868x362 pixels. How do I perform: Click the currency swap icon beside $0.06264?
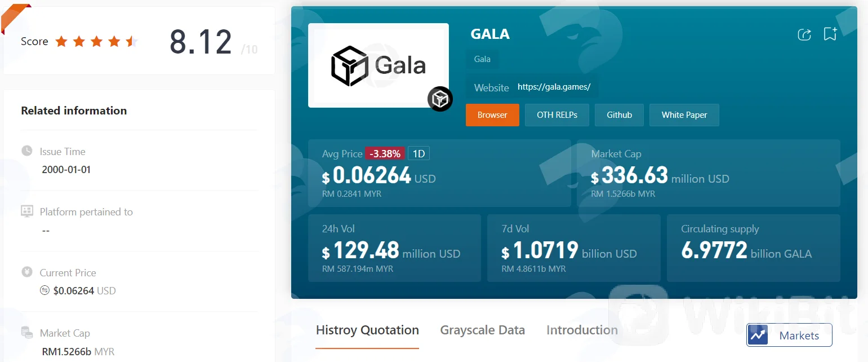(x=45, y=291)
